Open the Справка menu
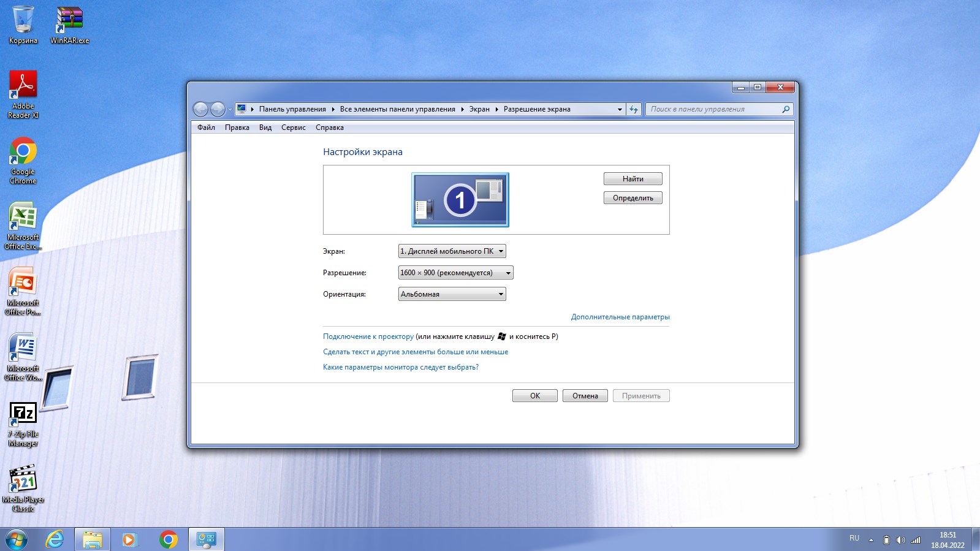 tap(330, 127)
